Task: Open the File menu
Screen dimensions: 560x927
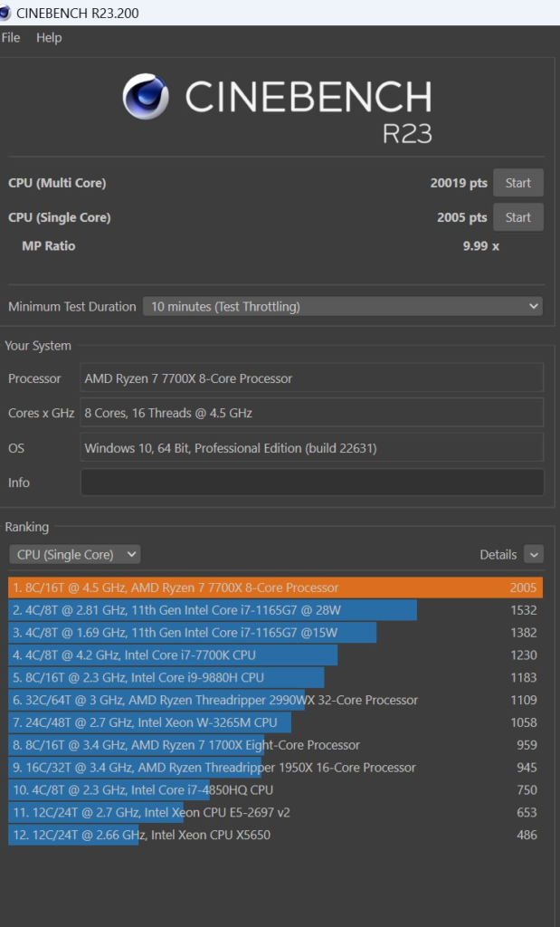Action: point(11,38)
